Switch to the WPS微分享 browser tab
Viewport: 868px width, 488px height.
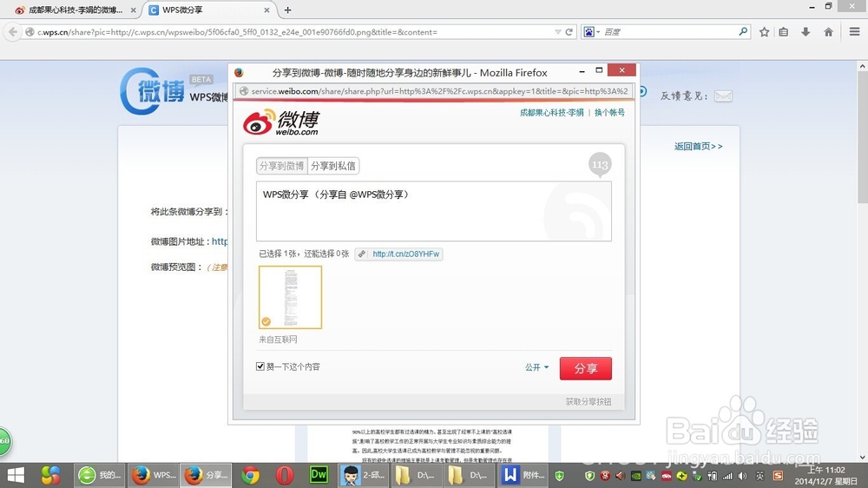click(202, 10)
